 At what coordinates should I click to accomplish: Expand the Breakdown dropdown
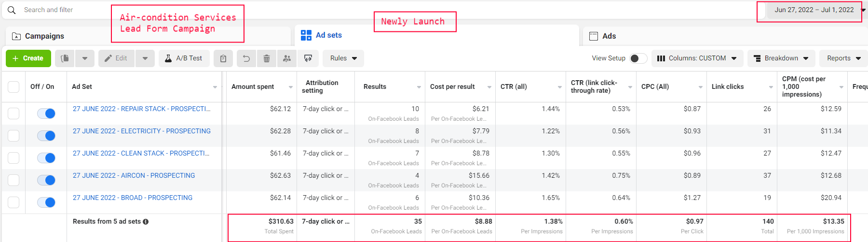coord(781,58)
